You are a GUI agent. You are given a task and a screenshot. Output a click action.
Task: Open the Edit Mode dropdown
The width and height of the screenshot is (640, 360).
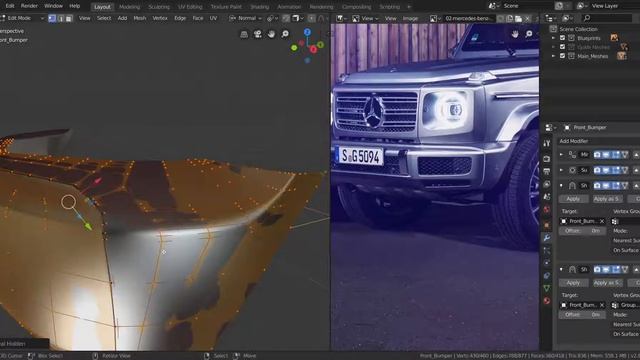(22, 18)
